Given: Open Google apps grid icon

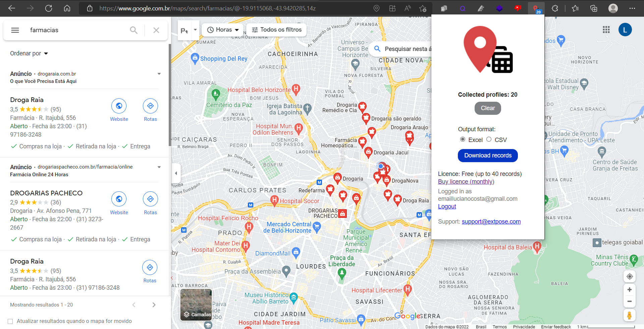Looking at the screenshot, I should (x=606, y=30).
